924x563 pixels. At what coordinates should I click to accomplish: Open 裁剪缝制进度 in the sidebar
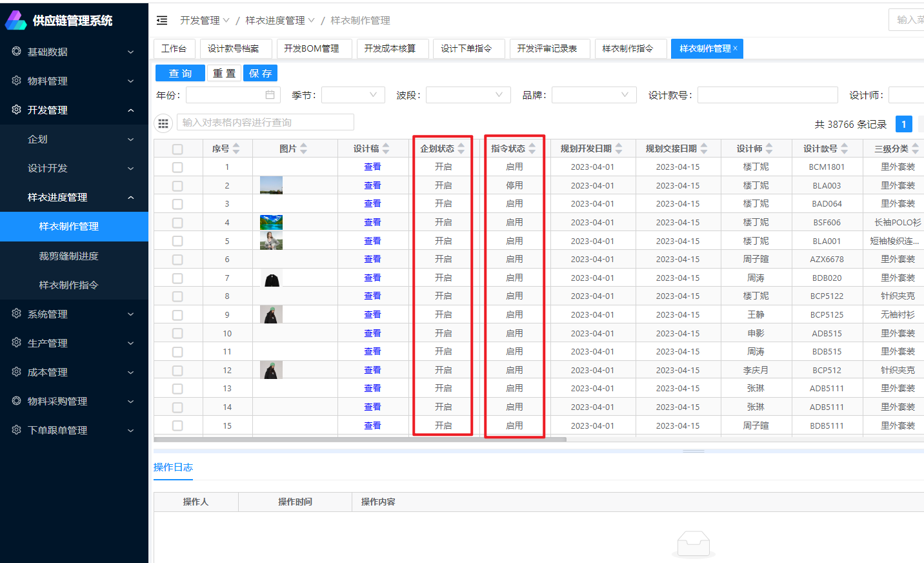(x=68, y=256)
